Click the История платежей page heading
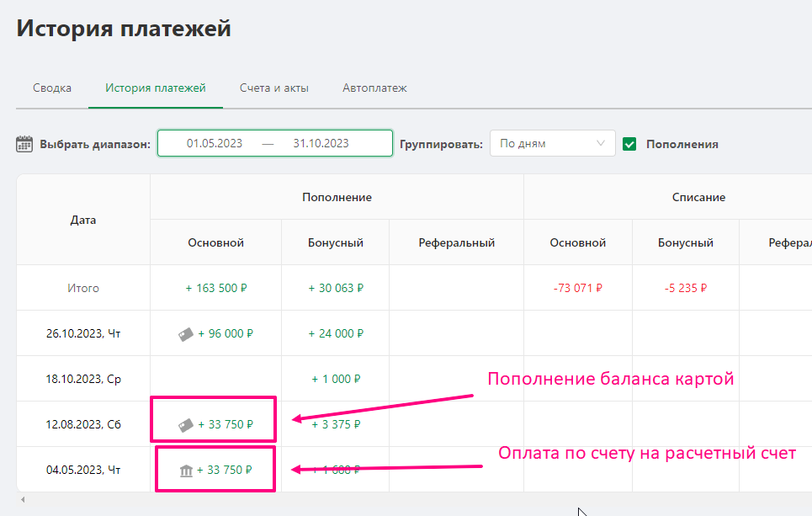The image size is (812, 516). coord(124,28)
